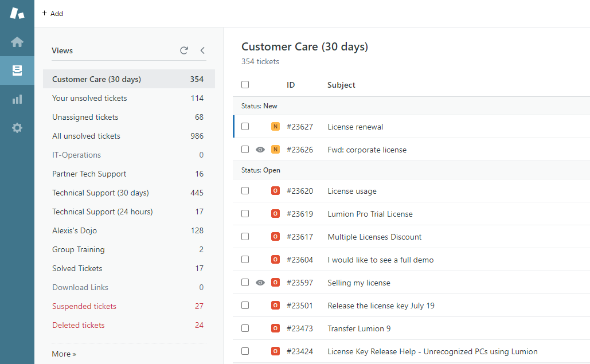Viewport: 590px width, 364px height.
Task: Expand more views with More »
Action: (x=64, y=354)
